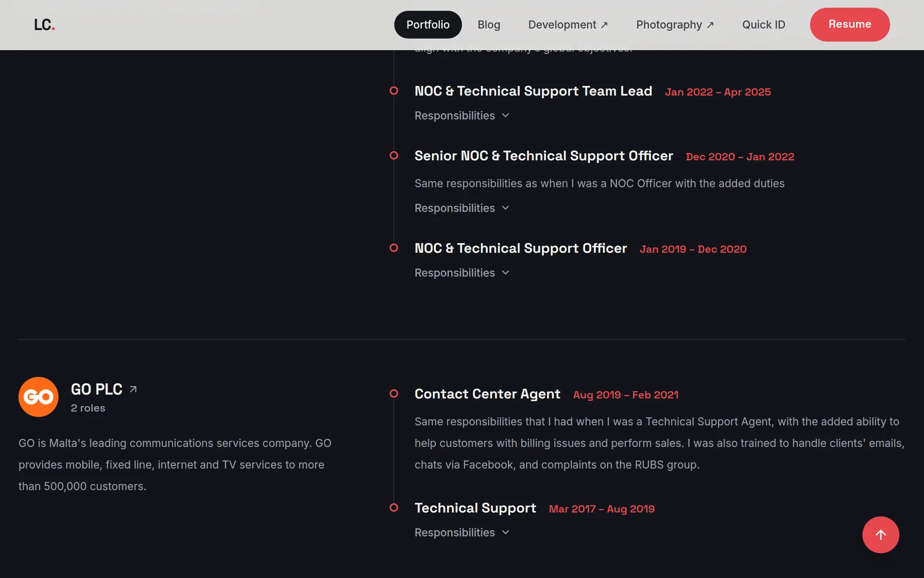924x578 pixels.
Task: Click the scroll-to-top arrow button
Action: tap(880, 535)
